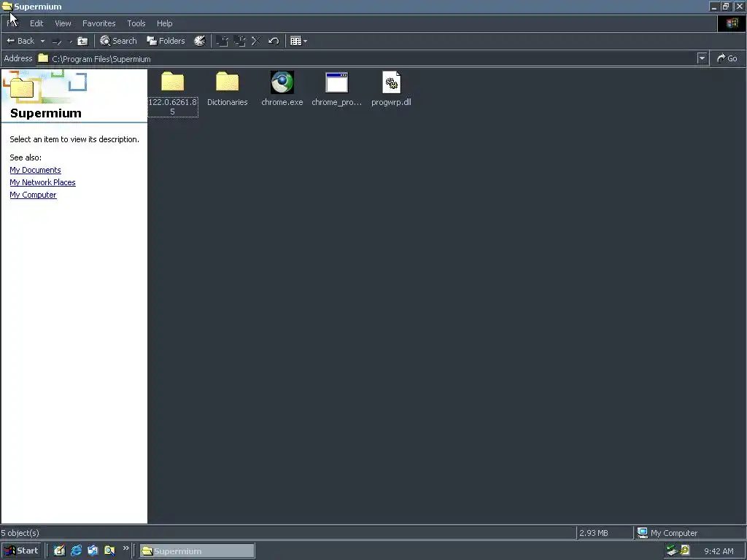Click the '2.93 MB' status bar entry
Image resolution: width=747 pixels, height=560 pixels.
pyautogui.click(x=594, y=533)
